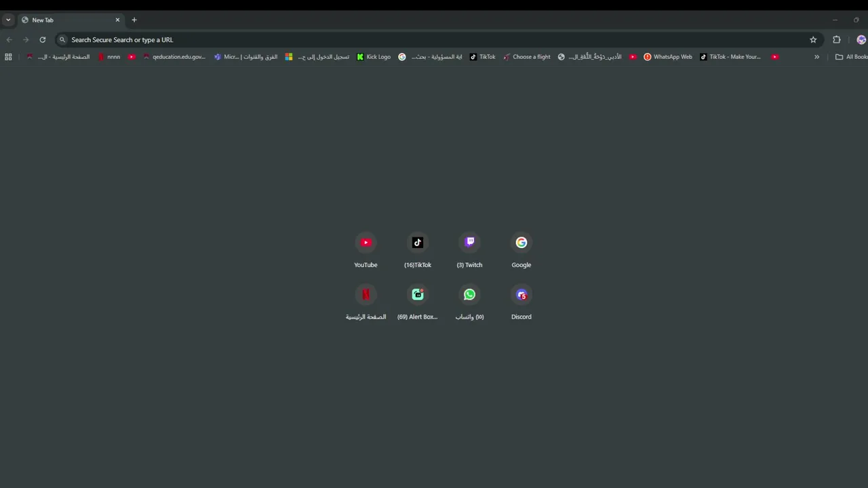Open the apps grid icon in bookmarks bar
868x488 pixels.
click(x=8, y=57)
